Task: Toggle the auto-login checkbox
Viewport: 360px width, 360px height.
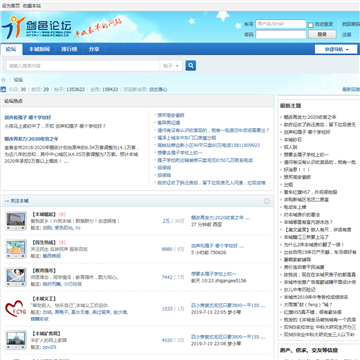Action: (311, 25)
